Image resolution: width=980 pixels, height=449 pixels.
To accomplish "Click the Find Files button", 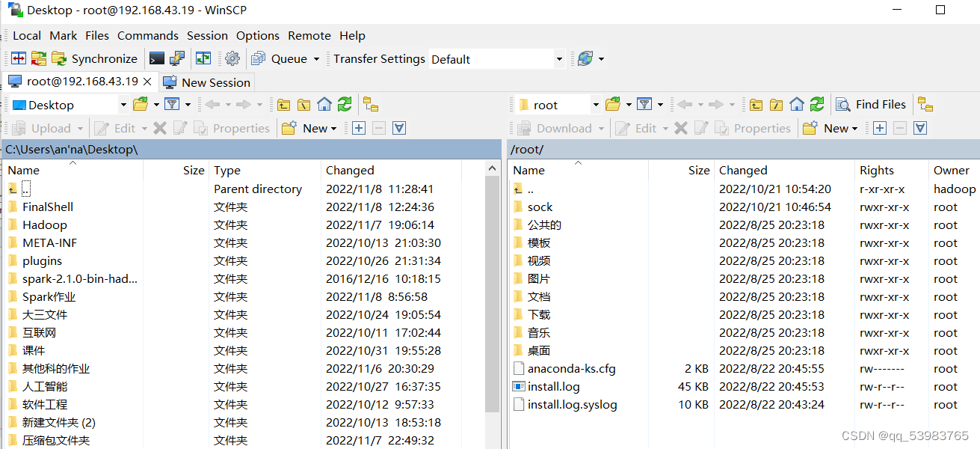I will click(x=871, y=104).
